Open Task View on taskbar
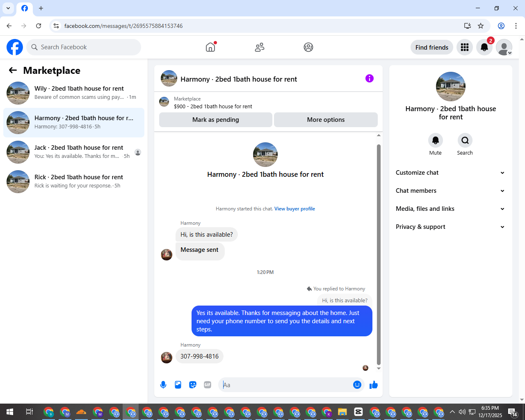Image resolution: width=525 pixels, height=420 pixels. click(x=30, y=412)
